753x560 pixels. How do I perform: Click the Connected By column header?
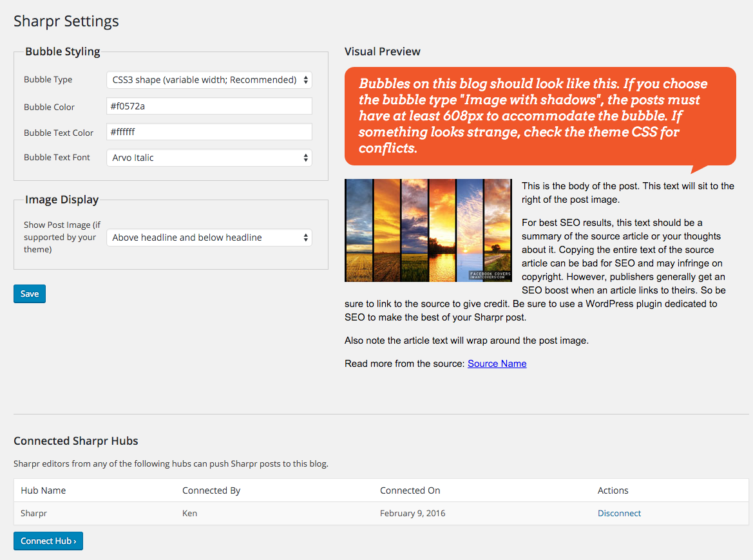coord(211,490)
